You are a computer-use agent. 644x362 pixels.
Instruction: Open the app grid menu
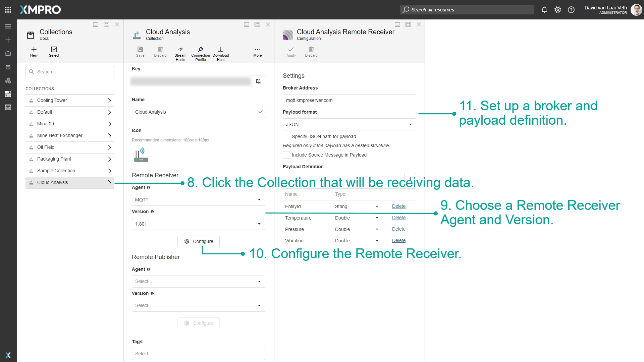(x=8, y=9)
